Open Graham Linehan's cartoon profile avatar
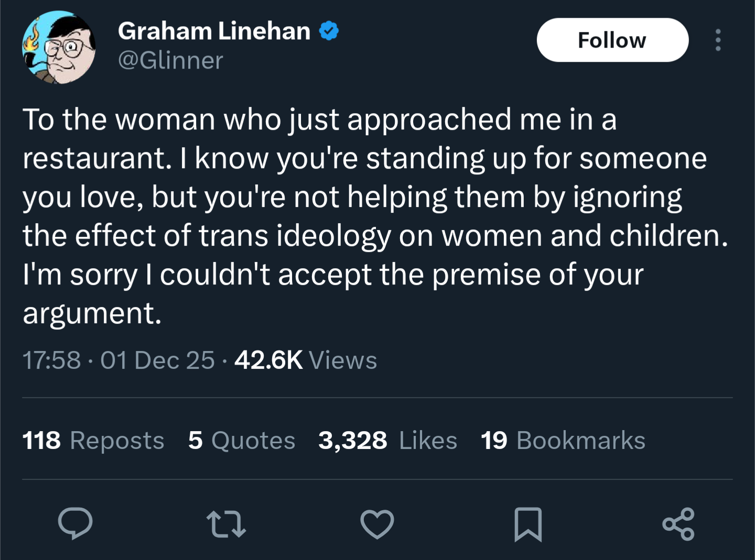 [x=59, y=48]
